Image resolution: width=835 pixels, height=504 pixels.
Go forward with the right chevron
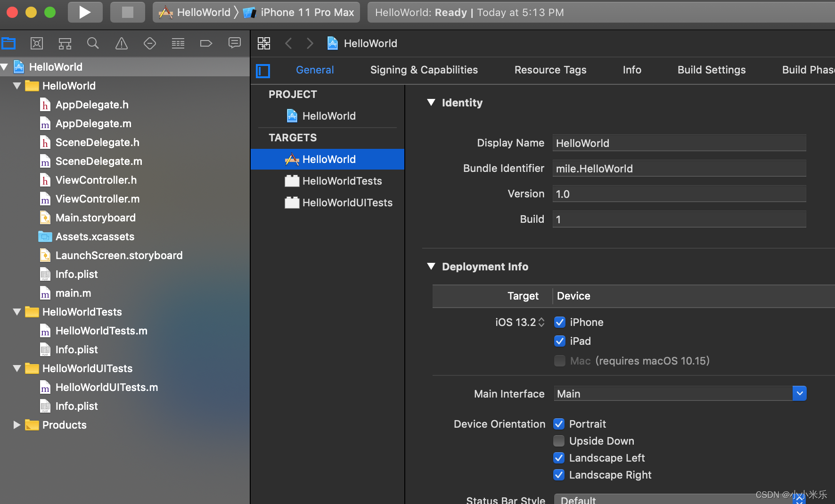click(310, 43)
